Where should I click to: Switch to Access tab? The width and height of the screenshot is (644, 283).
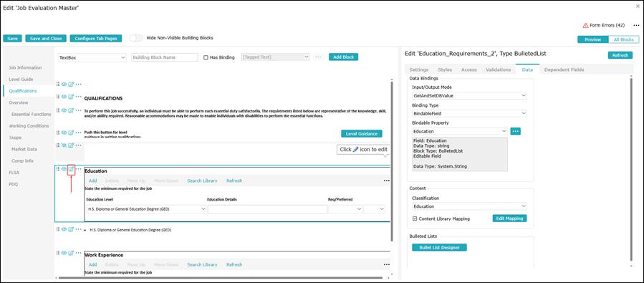[x=469, y=69]
